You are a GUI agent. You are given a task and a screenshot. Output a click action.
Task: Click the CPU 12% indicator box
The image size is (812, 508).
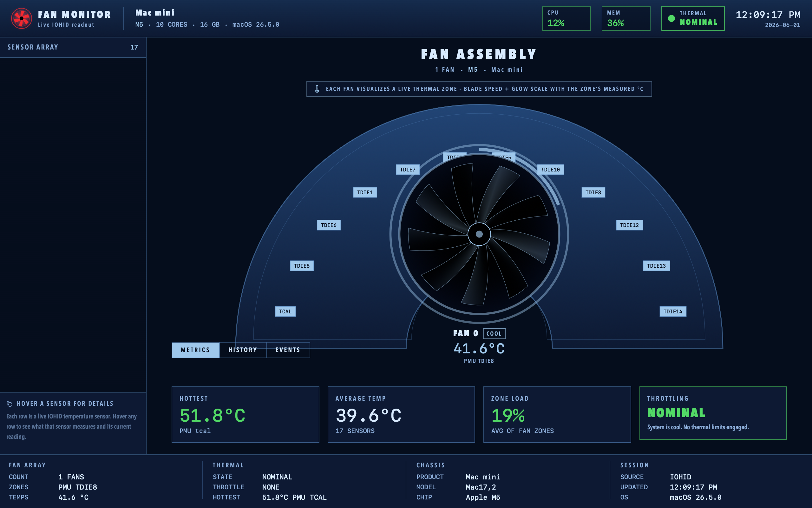[x=566, y=18]
